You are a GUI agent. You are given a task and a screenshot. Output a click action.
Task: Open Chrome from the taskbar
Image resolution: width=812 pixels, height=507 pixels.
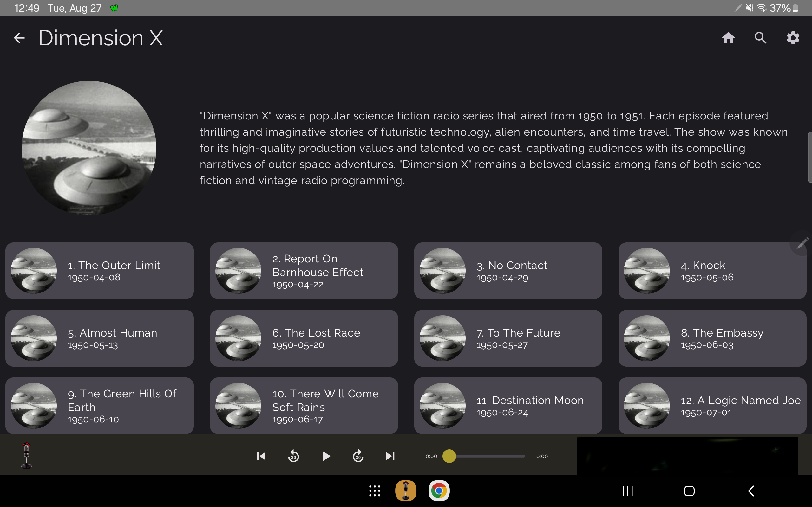440,490
